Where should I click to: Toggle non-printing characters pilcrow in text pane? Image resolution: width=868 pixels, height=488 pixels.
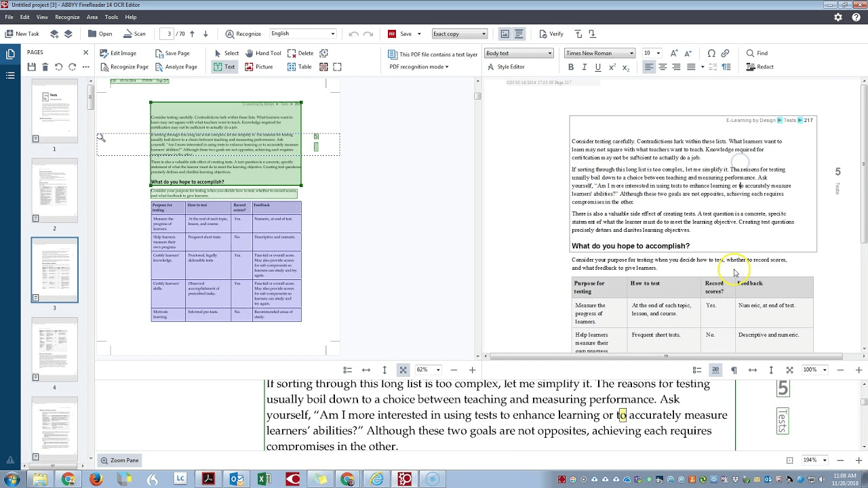[x=734, y=370]
